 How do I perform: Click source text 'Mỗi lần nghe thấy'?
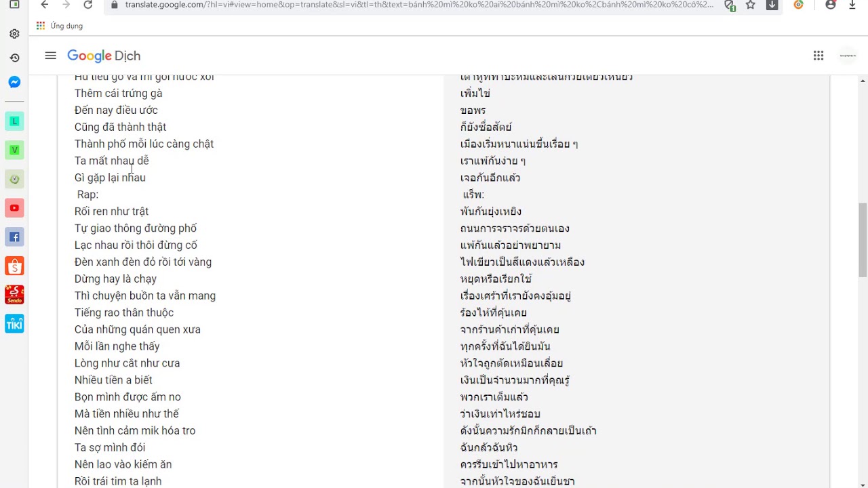(x=117, y=346)
